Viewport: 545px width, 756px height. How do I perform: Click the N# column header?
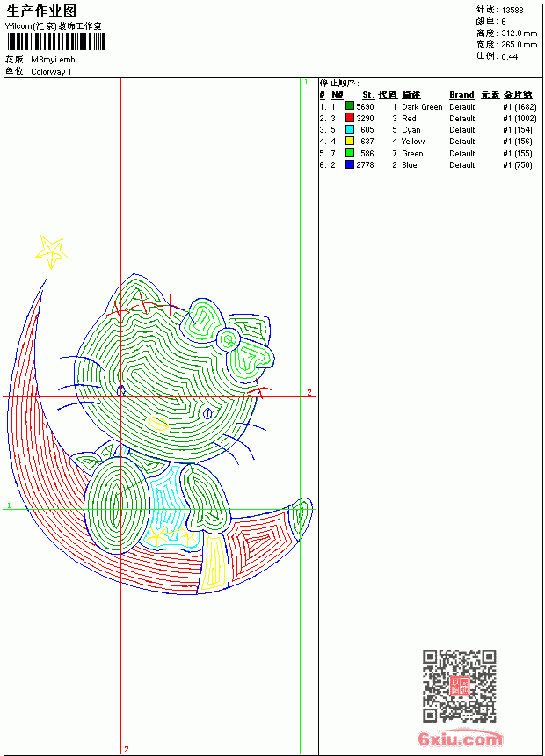(x=338, y=95)
